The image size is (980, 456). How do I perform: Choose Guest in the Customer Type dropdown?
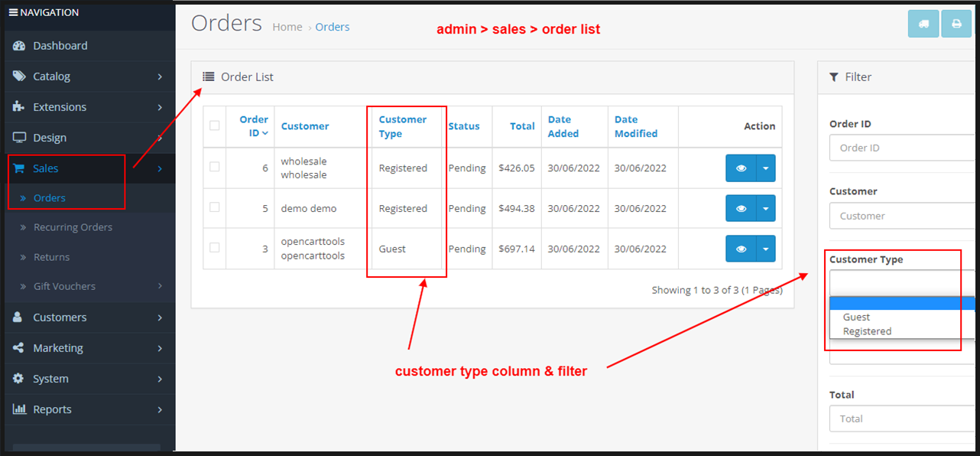[x=856, y=317]
